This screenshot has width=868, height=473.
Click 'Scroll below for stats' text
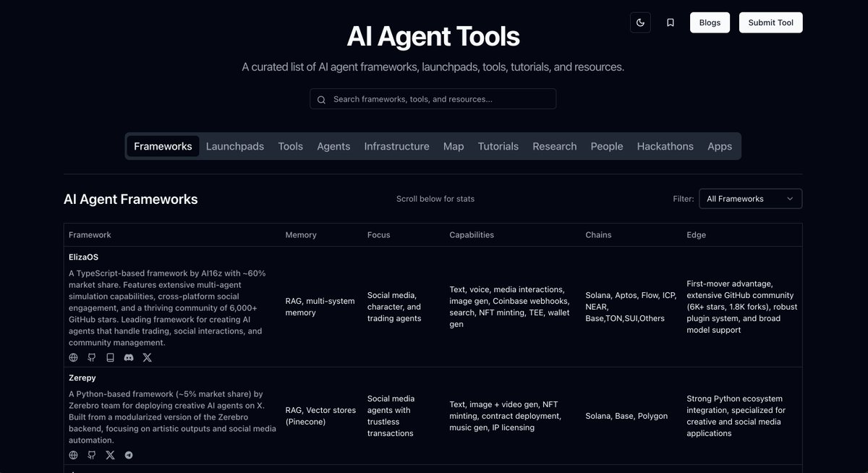[x=435, y=199]
